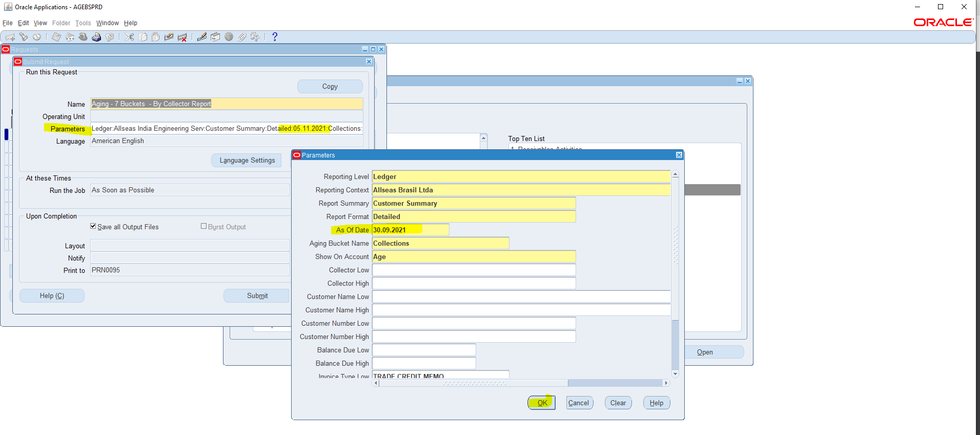Show the Navigator from the toolbar
This screenshot has width=980, height=435.
point(37,37)
